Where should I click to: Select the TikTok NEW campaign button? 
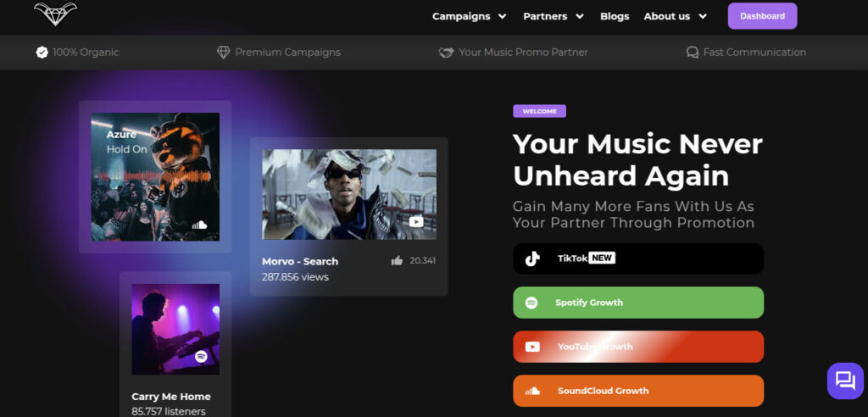click(x=638, y=259)
